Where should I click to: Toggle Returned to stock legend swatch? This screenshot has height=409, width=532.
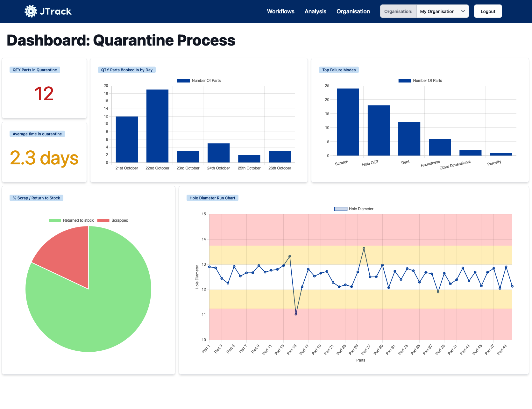pos(55,220)
